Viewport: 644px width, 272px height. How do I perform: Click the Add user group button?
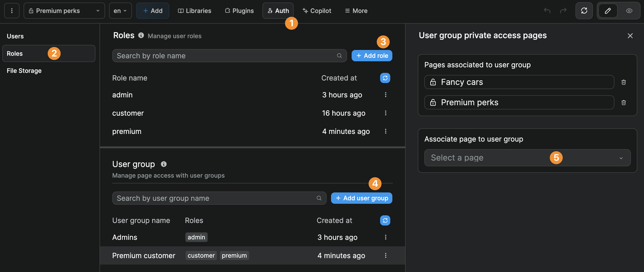[361, 198]
